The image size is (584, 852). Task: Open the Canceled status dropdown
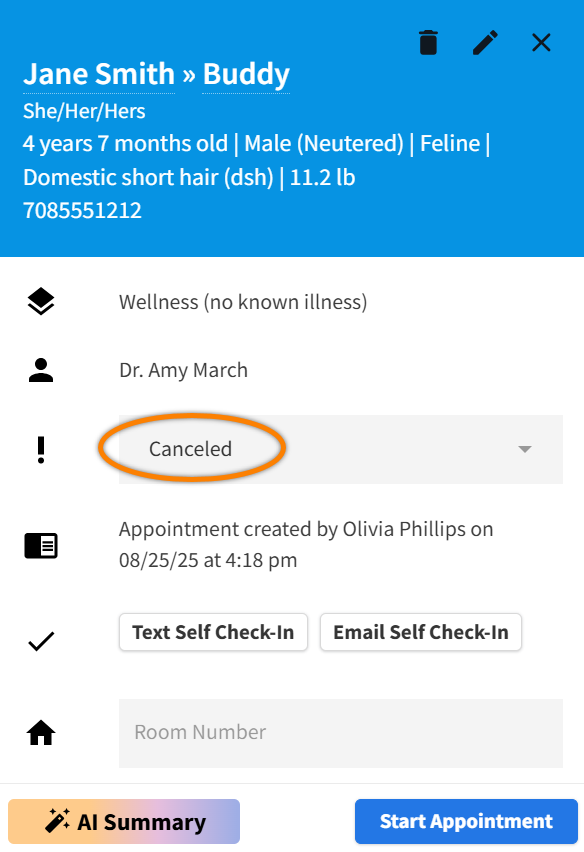click(x=340, y=448)
